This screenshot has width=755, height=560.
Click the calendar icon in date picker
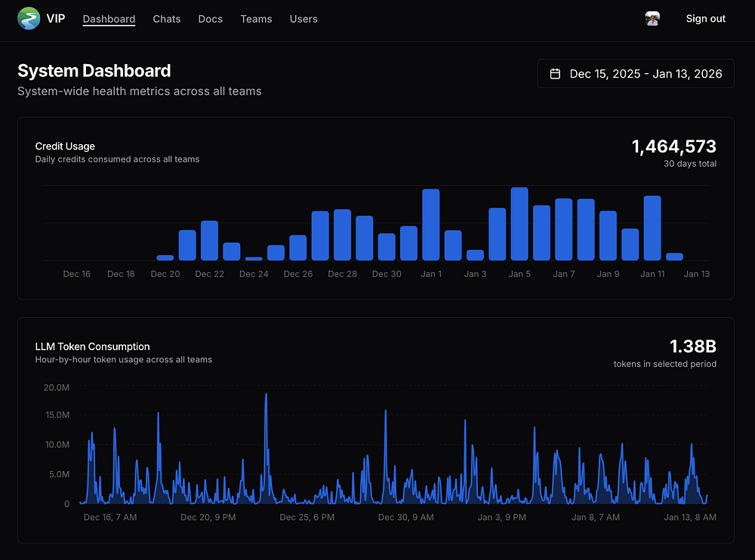556,74
